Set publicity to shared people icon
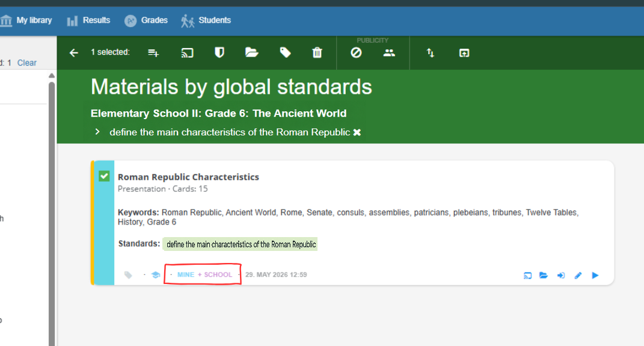This screenshot has height=346, width=644. (x=389, y=52)
